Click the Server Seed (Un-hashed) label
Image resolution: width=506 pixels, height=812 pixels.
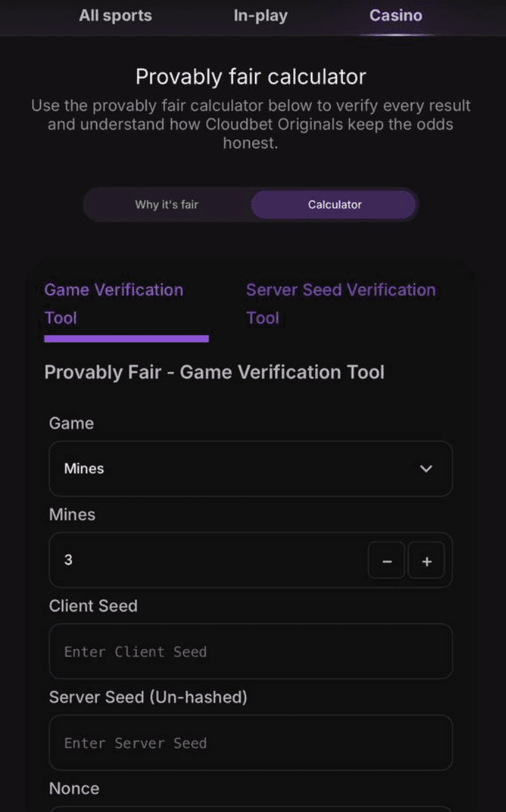(148, 697)
